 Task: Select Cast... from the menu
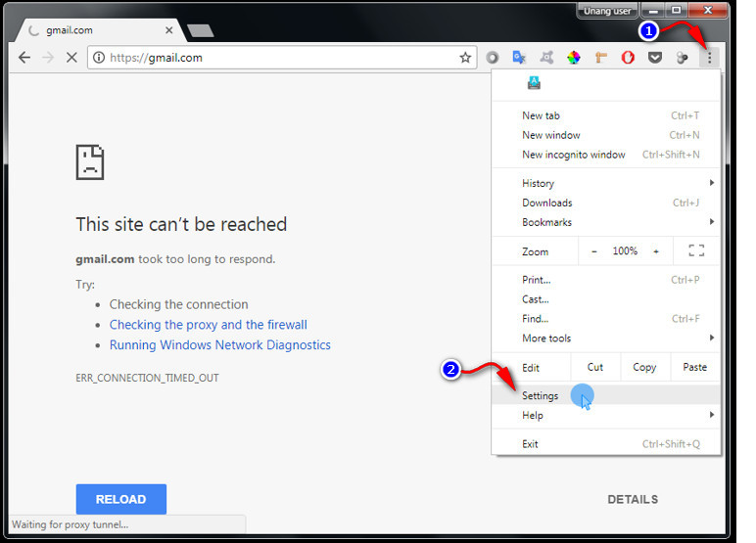[x=606, y=299]
